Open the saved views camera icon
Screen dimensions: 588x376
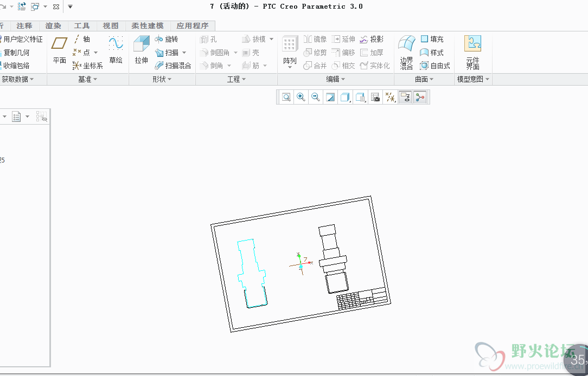pos(375,98)
